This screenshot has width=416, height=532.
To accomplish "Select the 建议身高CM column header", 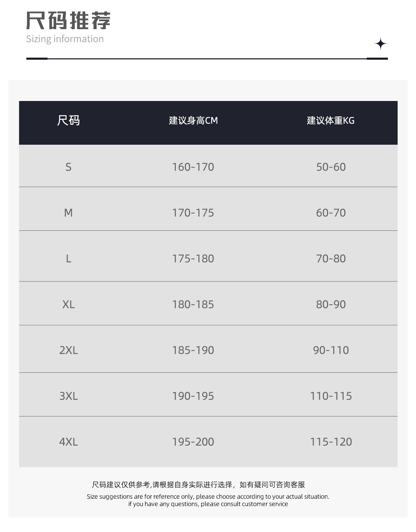I will (193, 120).
